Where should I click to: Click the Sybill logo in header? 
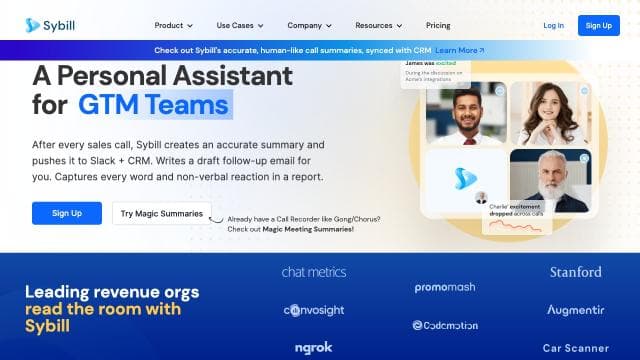tap(50, 25)
